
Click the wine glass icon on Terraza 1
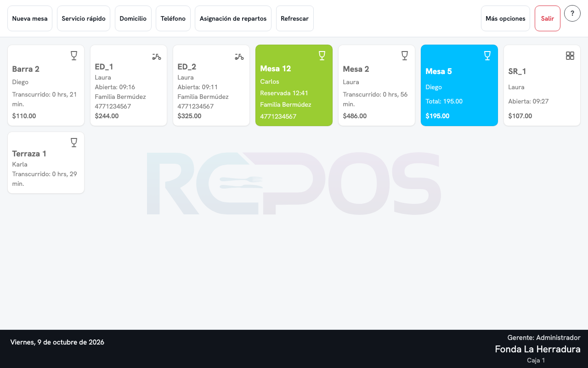74,143
